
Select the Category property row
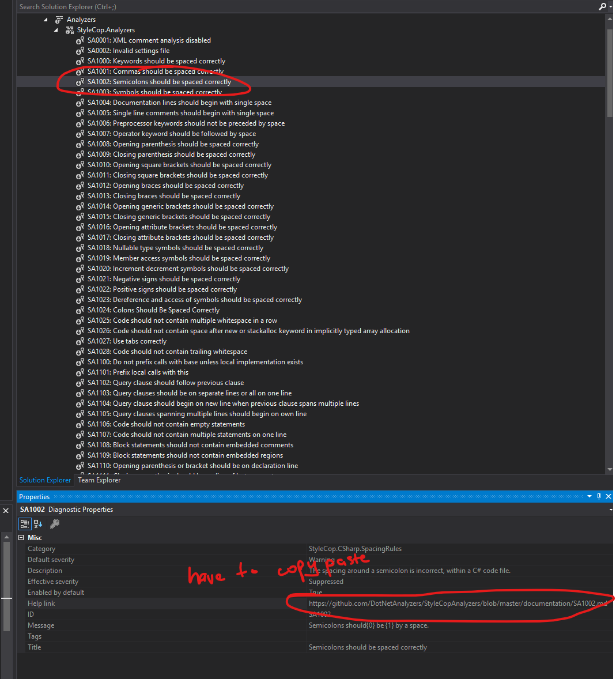(x=315, y=549)
